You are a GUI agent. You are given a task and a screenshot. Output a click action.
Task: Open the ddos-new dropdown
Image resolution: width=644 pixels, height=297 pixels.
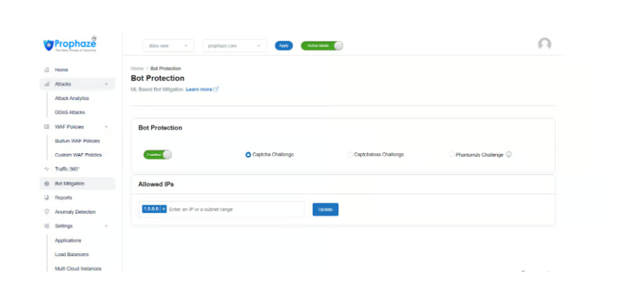pos(168,45)
